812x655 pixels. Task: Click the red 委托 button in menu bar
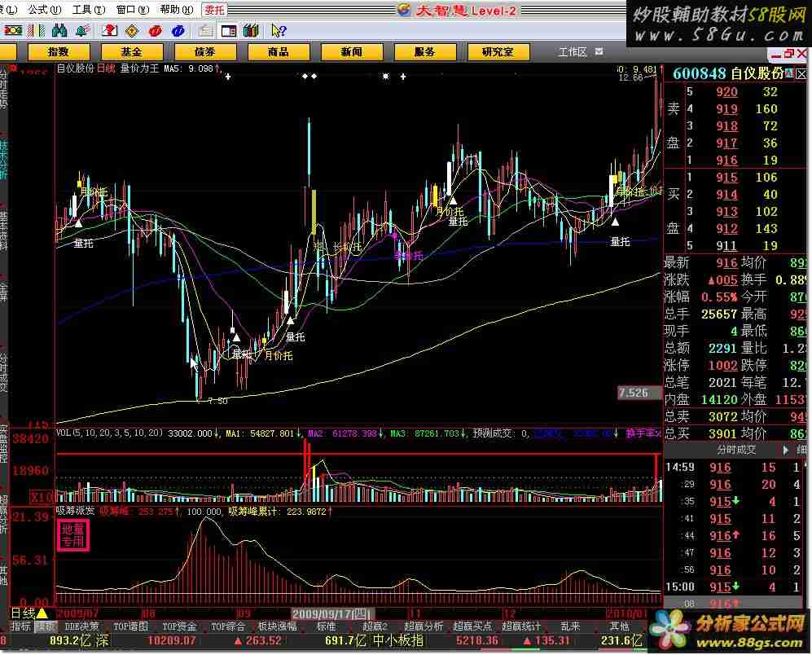click(214, 9)
